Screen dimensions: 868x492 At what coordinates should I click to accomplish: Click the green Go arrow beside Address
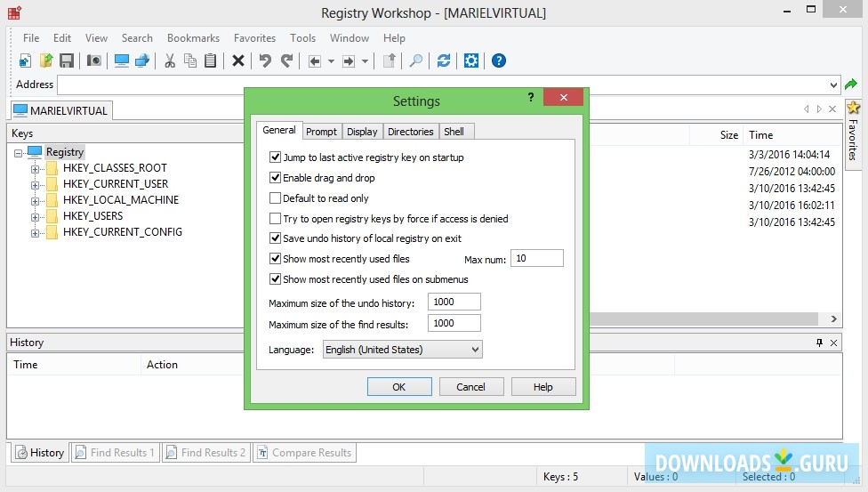851,85
